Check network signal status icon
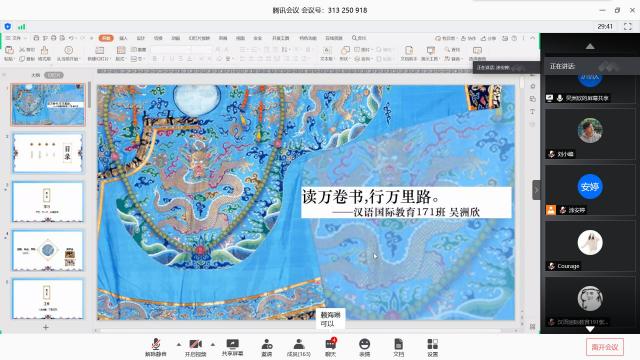 [22, 27]
